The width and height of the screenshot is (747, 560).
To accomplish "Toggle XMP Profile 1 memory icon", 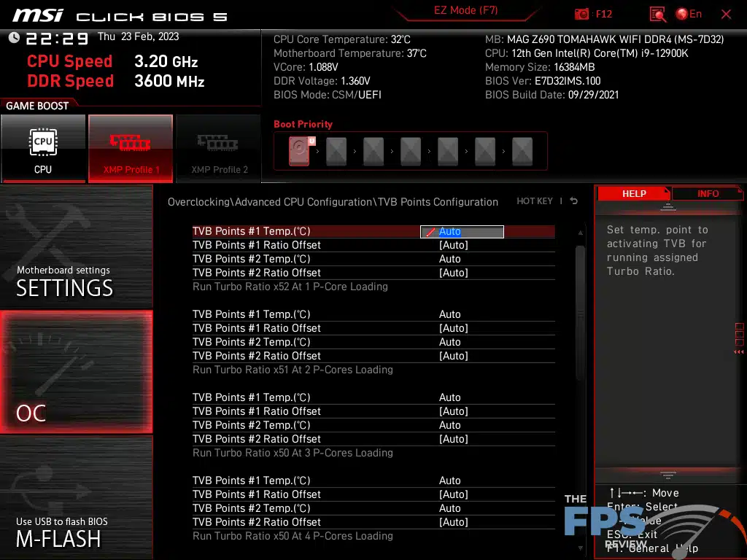I will point(131,148).
